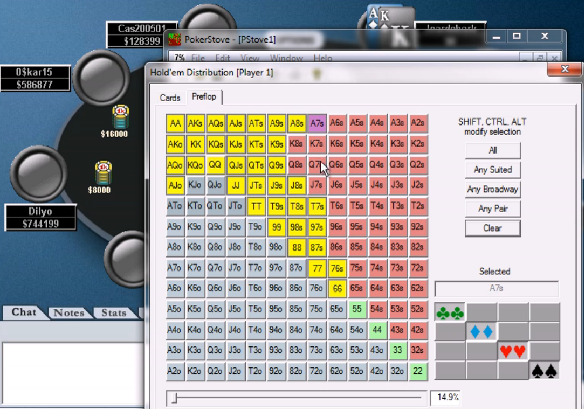584x409 pixels.
Task: Open the Edit menu in PokerStove
Action: tap(223, 58)
